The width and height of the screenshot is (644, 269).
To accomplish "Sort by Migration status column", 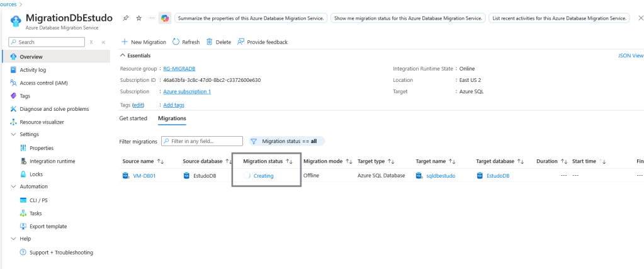I will point(290,161).
